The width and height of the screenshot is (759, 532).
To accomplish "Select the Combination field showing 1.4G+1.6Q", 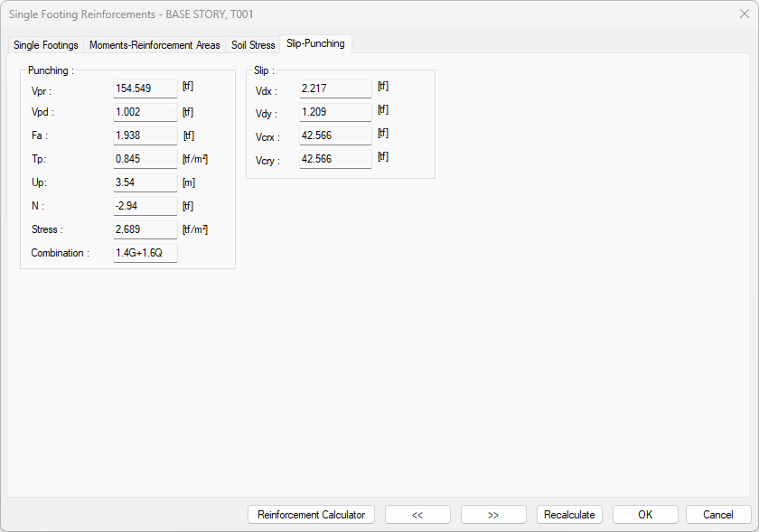I will pyautogui.click(x=145, y=253).
